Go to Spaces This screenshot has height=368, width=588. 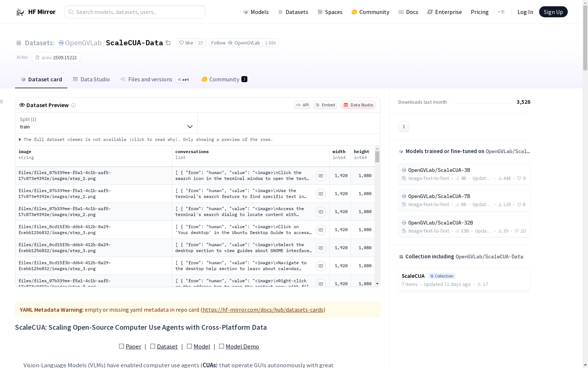(x=330, y=12)
